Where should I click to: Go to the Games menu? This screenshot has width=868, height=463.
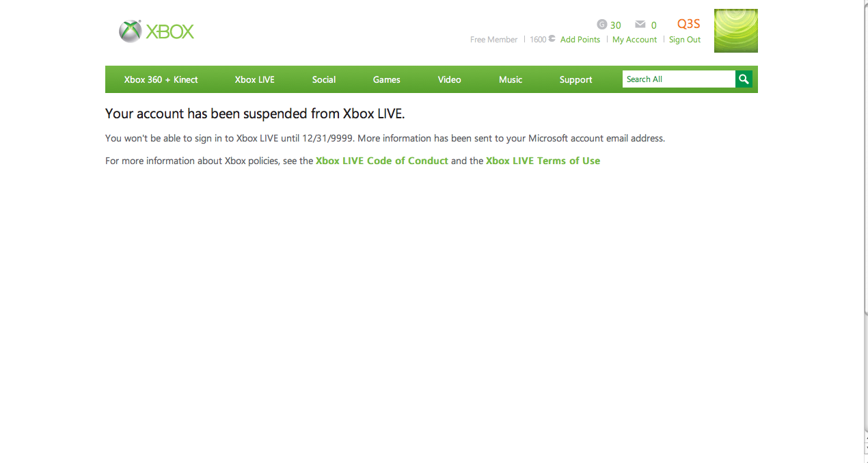coord(387,79)
